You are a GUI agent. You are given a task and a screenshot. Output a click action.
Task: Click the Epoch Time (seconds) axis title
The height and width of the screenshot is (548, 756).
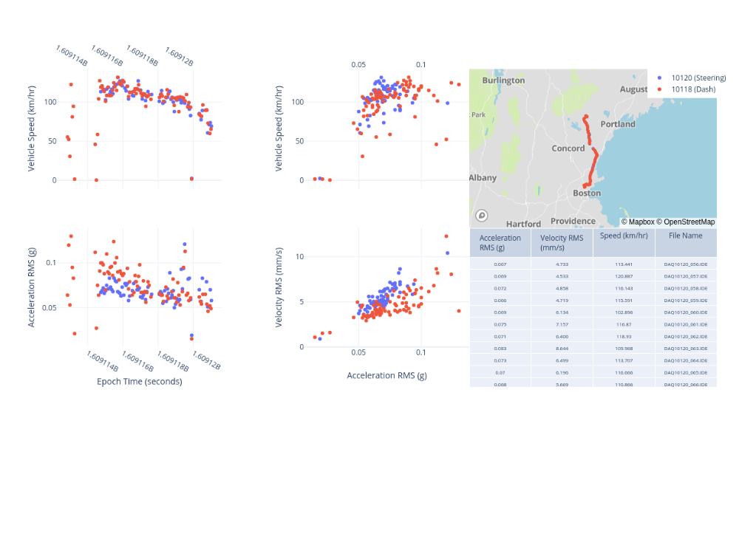pyautogui.click(x=139, y=382)
